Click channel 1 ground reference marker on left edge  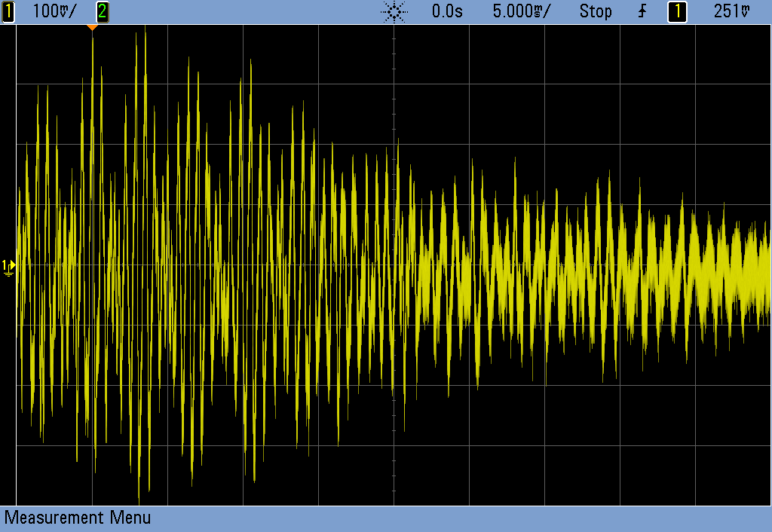coord(8,266)
